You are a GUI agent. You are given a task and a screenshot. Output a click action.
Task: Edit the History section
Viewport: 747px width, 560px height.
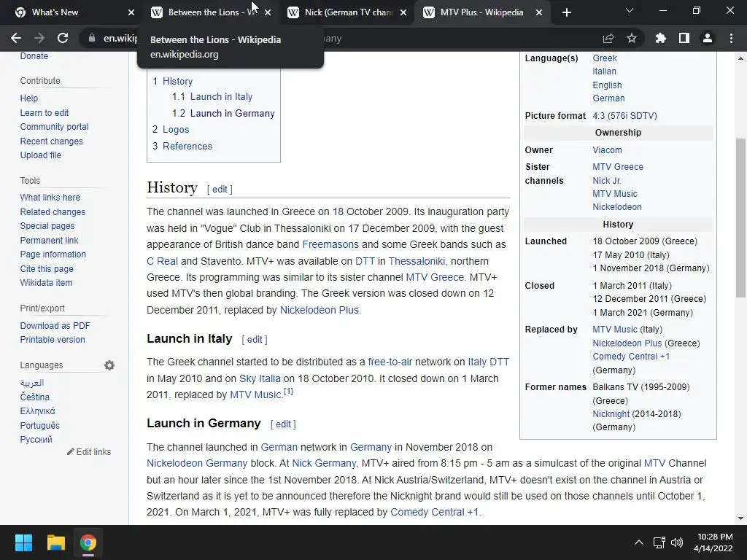tap(220, 189)
